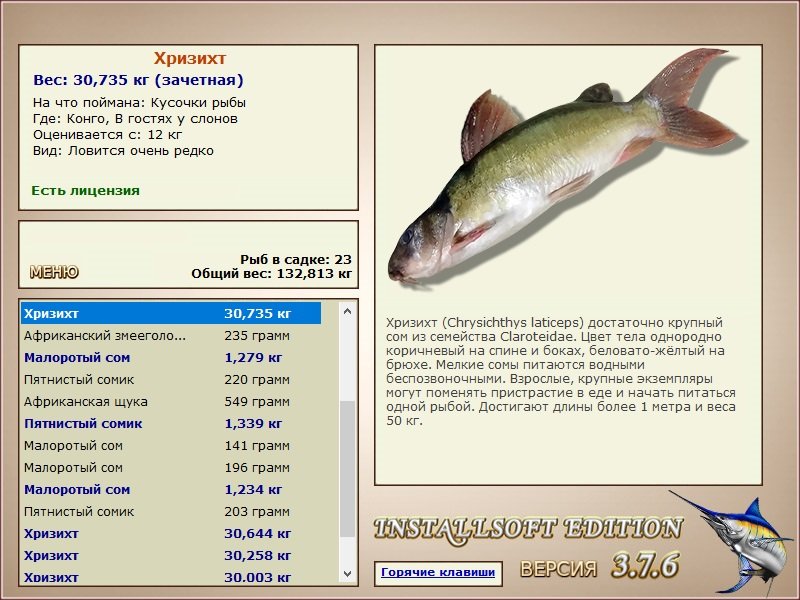Viewport: 800px width, 600px height.
Task: Click the Вес: 30,735 кг (зачетная) text
Action: [138, 80]
